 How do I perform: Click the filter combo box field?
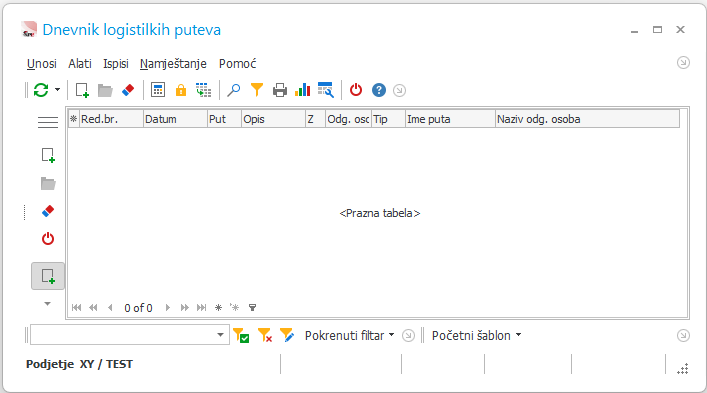(130, 335)
